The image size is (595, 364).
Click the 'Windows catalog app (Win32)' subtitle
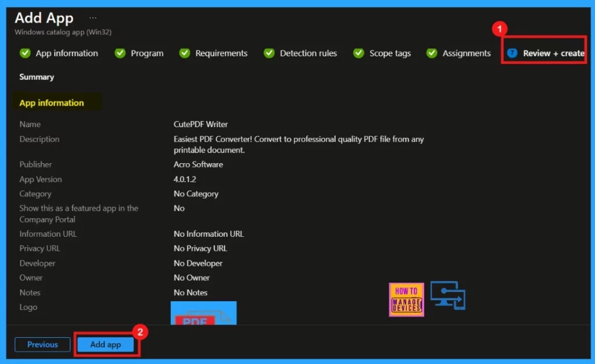[63, 32]
